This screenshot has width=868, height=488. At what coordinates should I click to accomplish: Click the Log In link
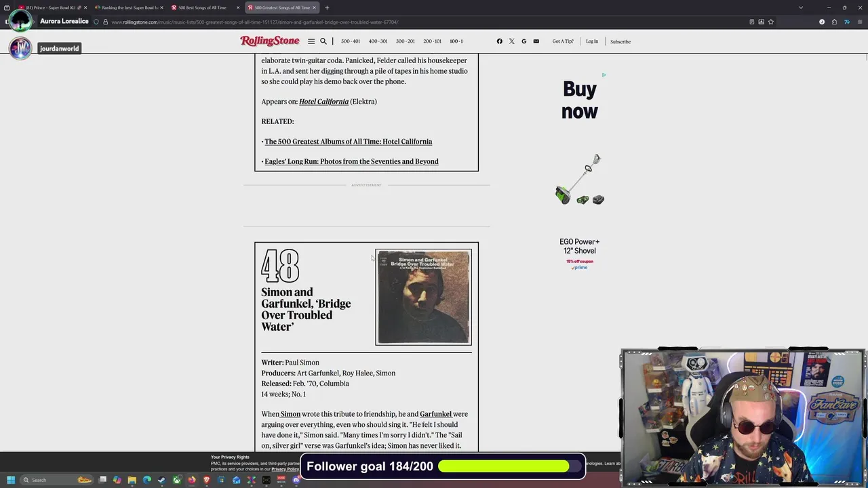point(592,41)
